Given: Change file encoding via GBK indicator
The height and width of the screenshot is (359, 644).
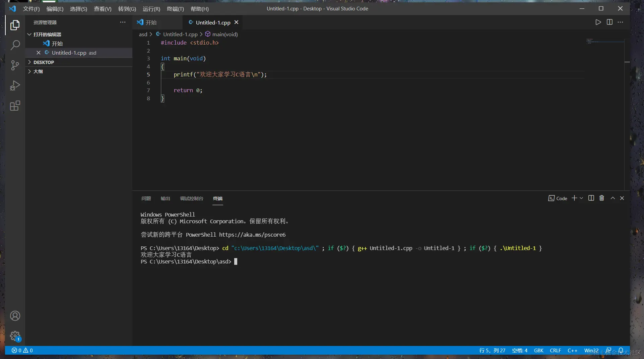Looking at the screenshot, I should tap(539, 351).
